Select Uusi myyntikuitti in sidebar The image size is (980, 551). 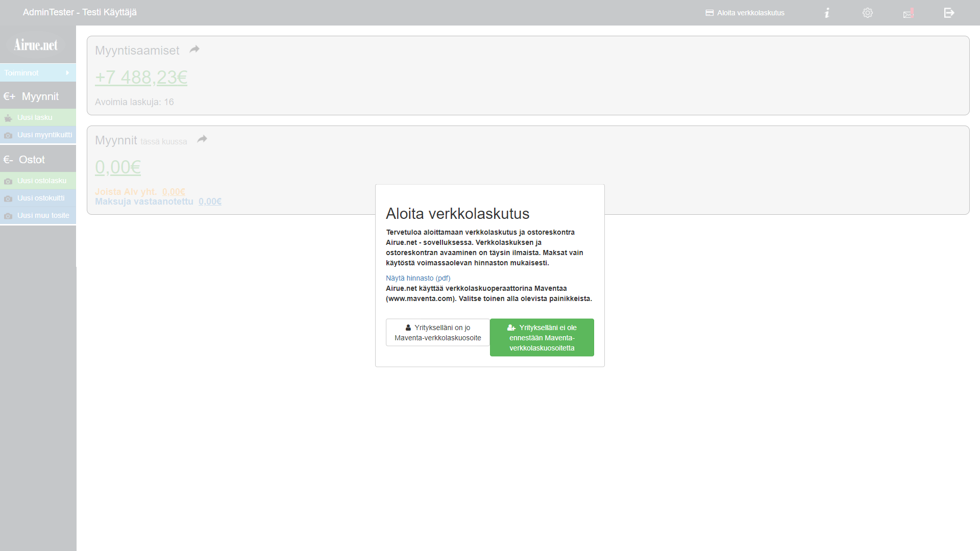[x=38, y=135]
